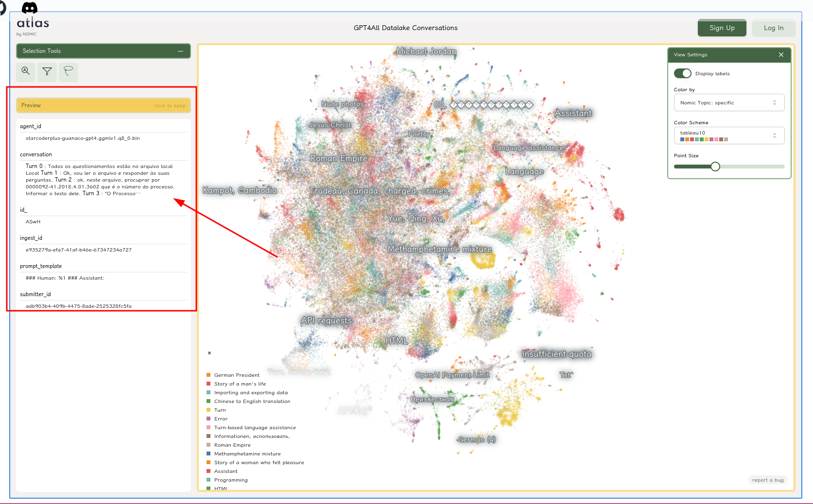Click the Неизвестная map label

pyautogui.click(x=432, y=399)
